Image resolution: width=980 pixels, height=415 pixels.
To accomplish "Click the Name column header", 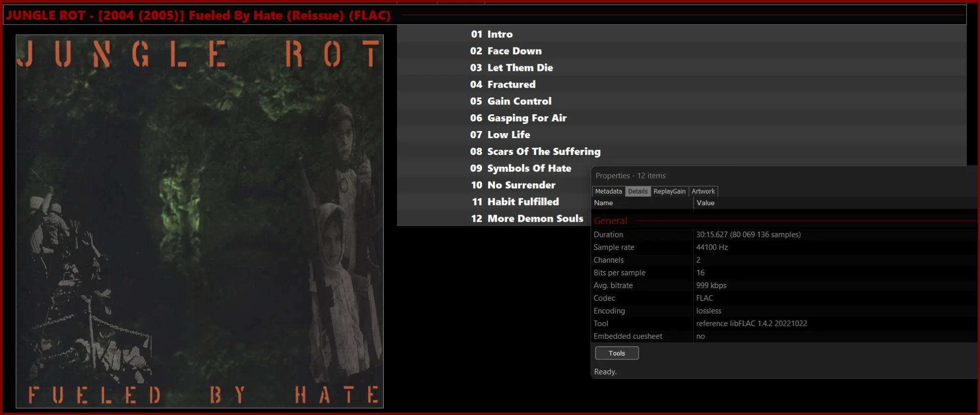I will [642, 203].
